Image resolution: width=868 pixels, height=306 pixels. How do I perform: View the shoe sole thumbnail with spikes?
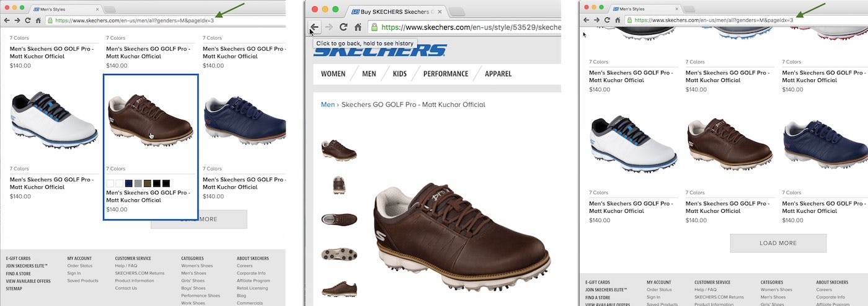pyautogui.click(x=339, y=254)
